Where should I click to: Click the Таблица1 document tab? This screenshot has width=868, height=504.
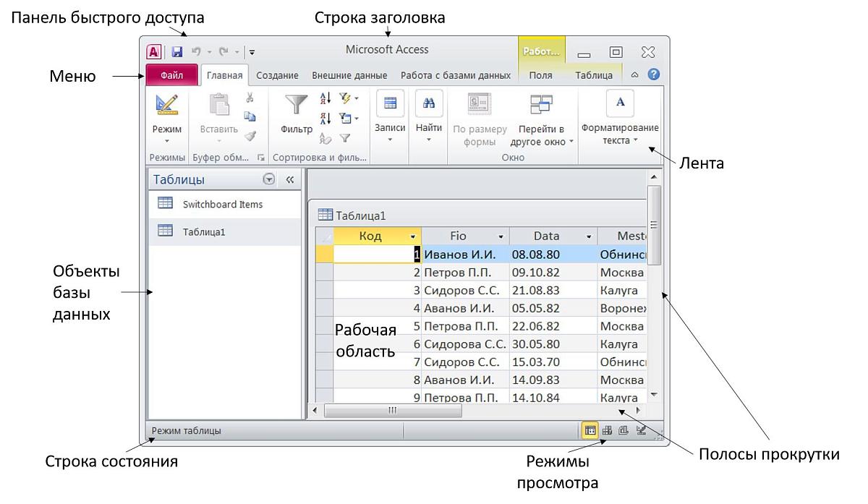point(353,215)
